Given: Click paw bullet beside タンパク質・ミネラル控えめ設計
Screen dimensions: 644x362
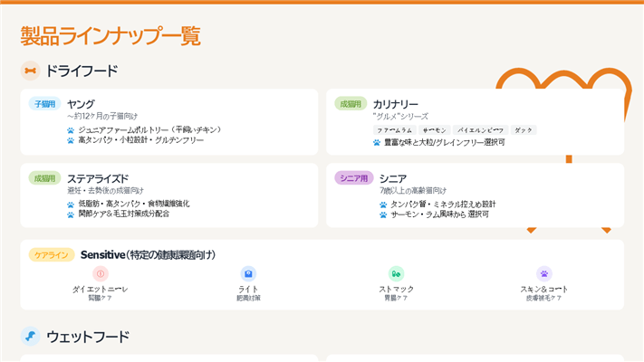Looking at the screenshot, I should tap(384, 205).
